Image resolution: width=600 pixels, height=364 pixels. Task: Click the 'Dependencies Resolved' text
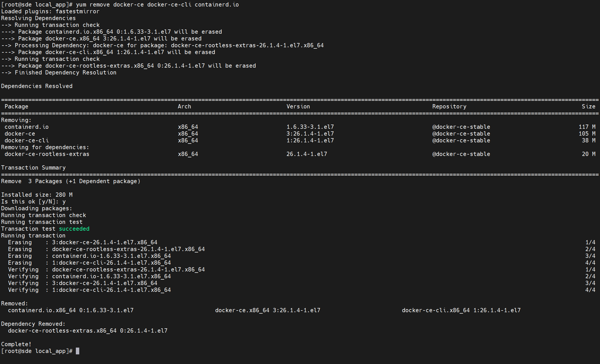pyautogui.click(x=37, y=86)
